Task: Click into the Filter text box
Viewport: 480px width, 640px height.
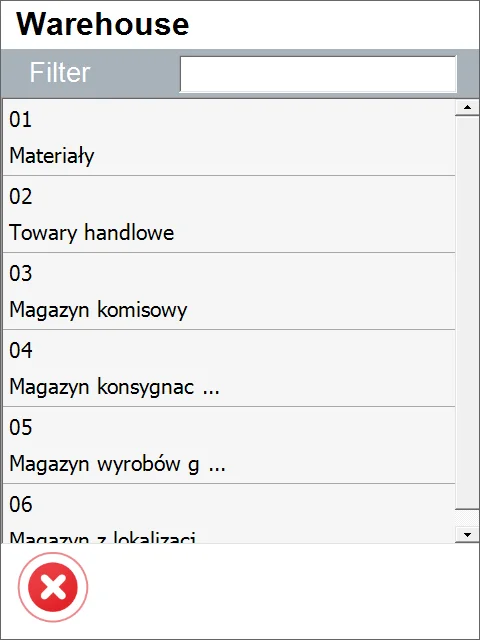Action: coord(318,74)
